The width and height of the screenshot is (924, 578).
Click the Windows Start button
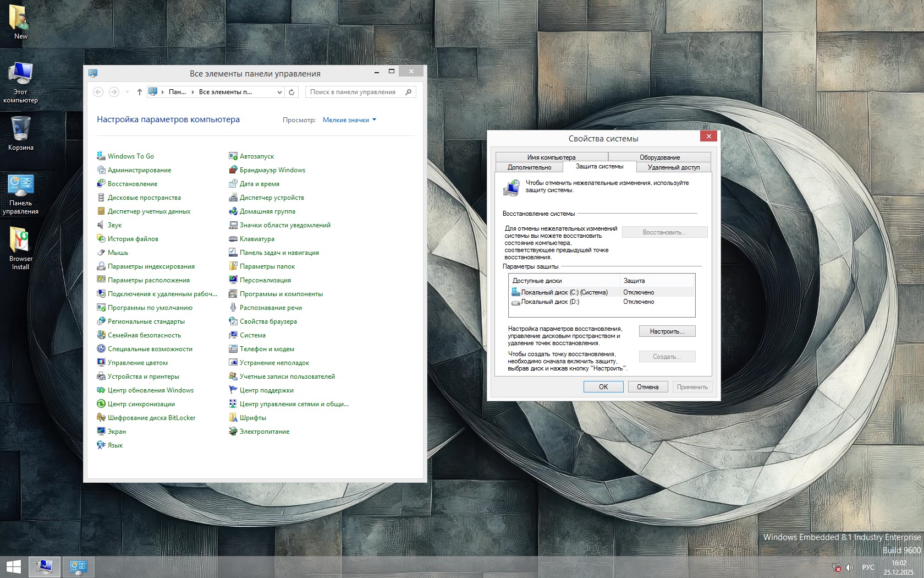[x=13, y=566]
